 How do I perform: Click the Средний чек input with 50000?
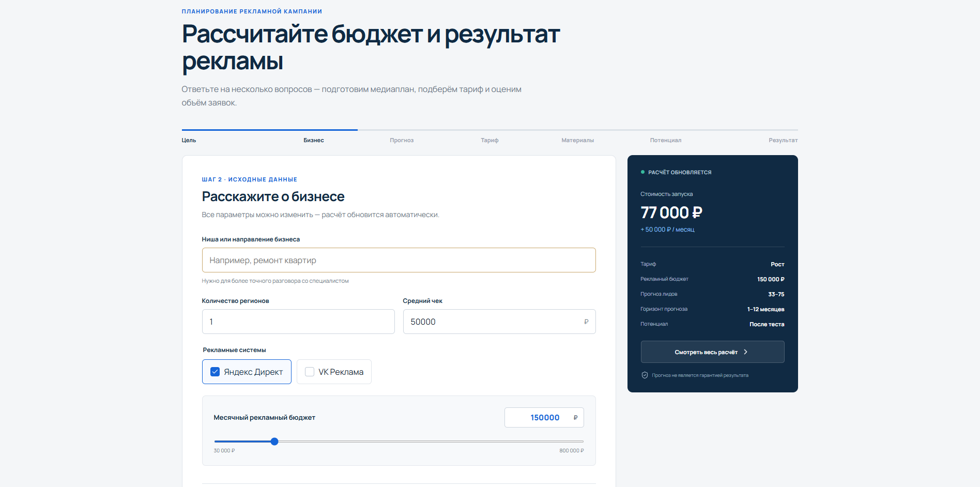[x=499, y=322]
